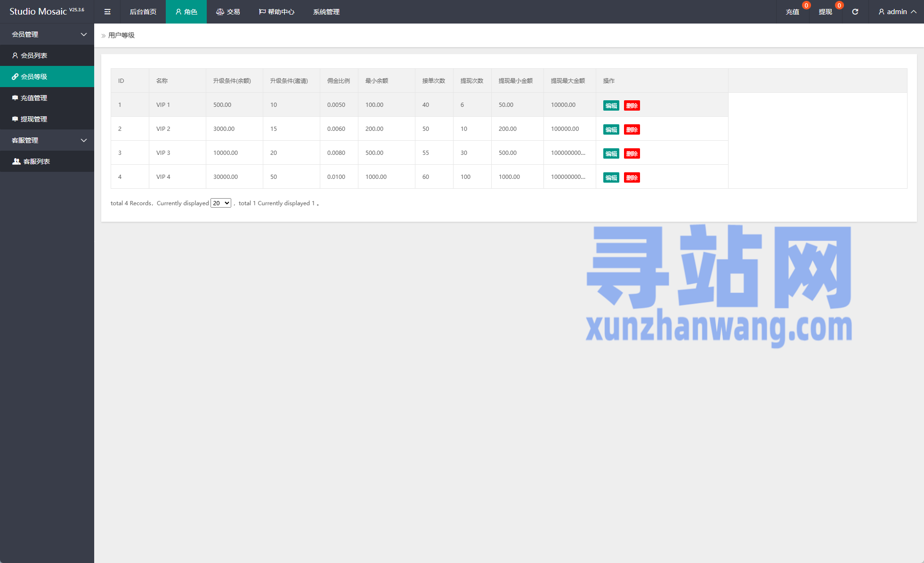Click the 最小余额 column header

pos(387,80)
